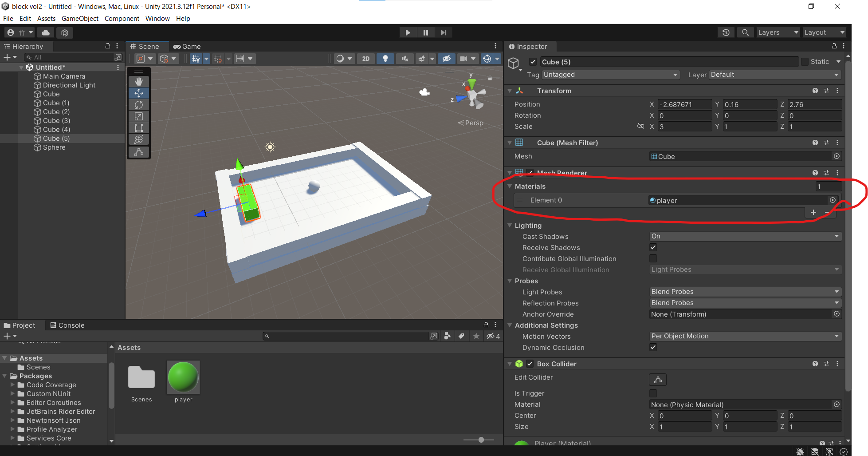Open the Cloud services icon

(46, 32)
